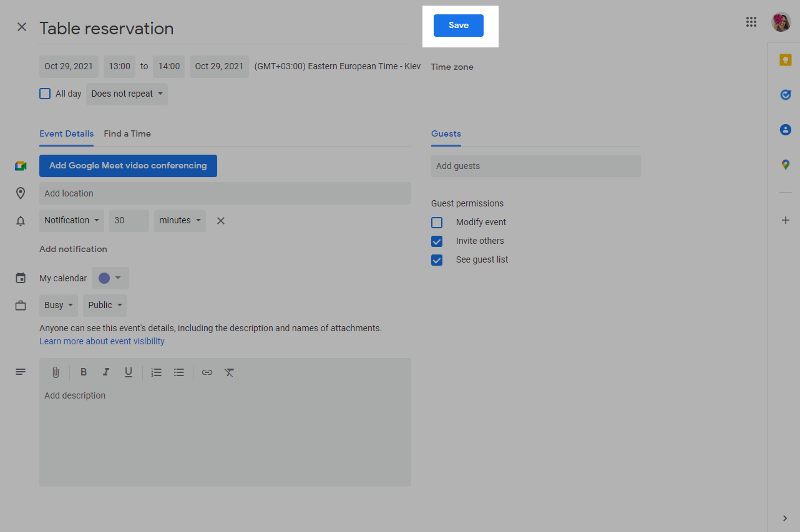Open Google Contacts side panel icon
Image resolution: width=800 pixels, height=532 pixels.
click(786, 130)
